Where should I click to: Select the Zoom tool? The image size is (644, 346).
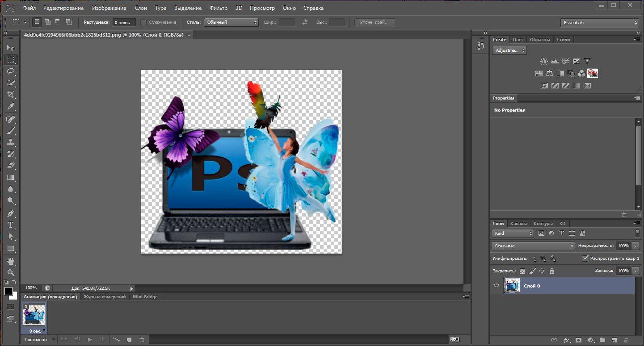point(11,272)
